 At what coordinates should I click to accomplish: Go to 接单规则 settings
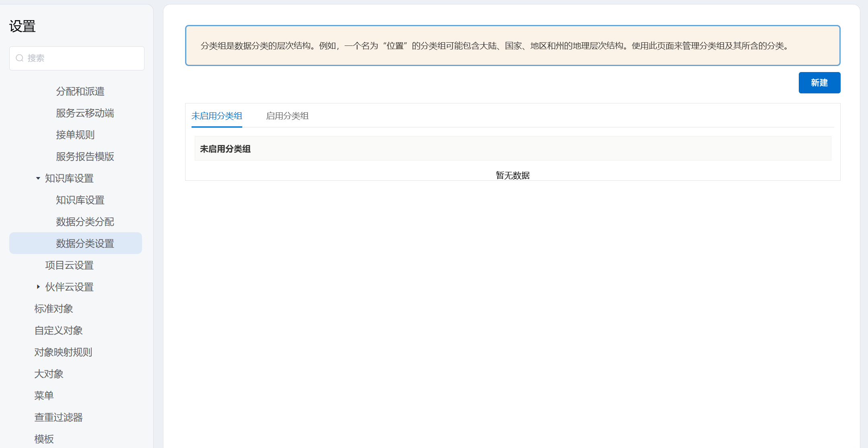click(75, 135)
